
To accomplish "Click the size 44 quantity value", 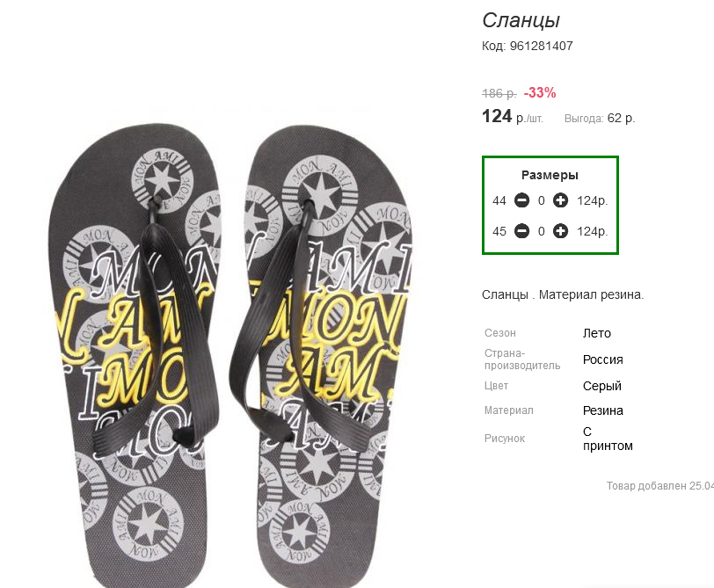I will coord(541,200).
